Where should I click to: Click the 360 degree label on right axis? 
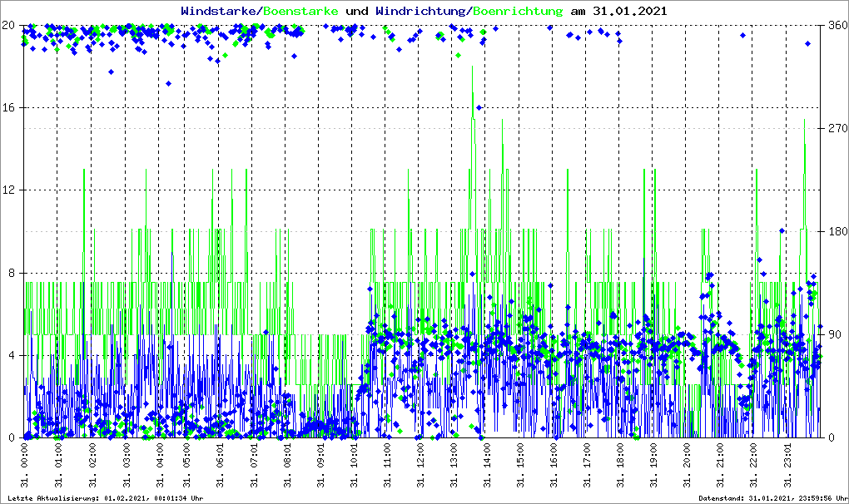tap(835, 25)
